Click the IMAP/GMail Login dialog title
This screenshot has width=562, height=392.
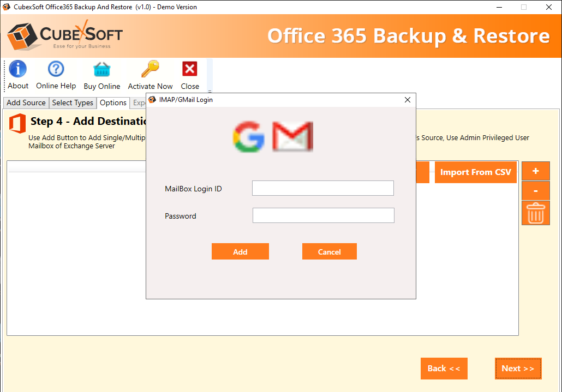point(186,100)
